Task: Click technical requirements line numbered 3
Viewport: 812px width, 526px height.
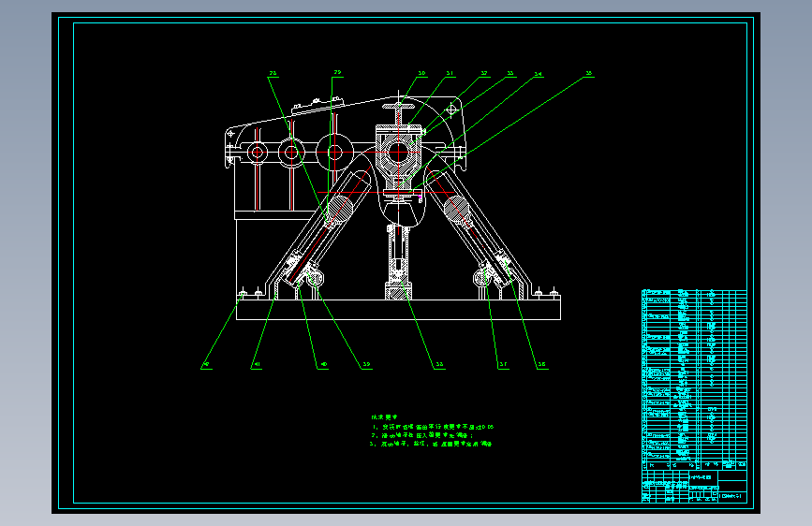Action: coord(431,444)
